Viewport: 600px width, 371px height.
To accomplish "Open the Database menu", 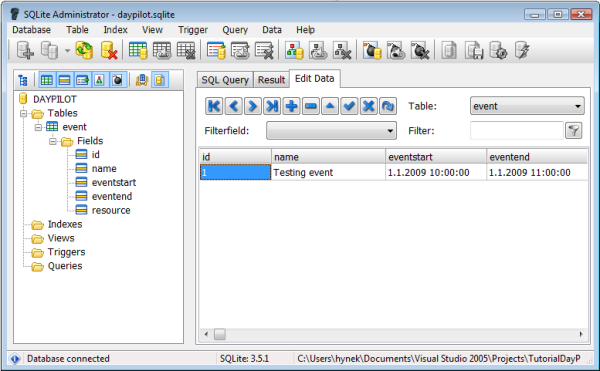I will [31, 30].
